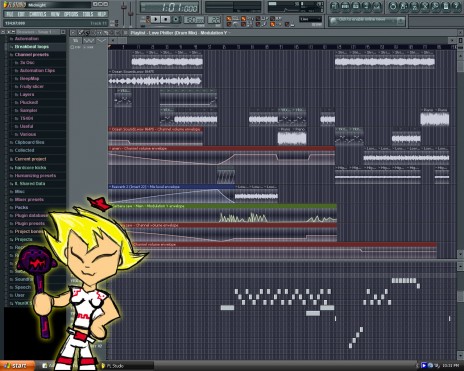The image size is (464, 371).
Task: Open the VIEW menu
Action: click(55, 14)
